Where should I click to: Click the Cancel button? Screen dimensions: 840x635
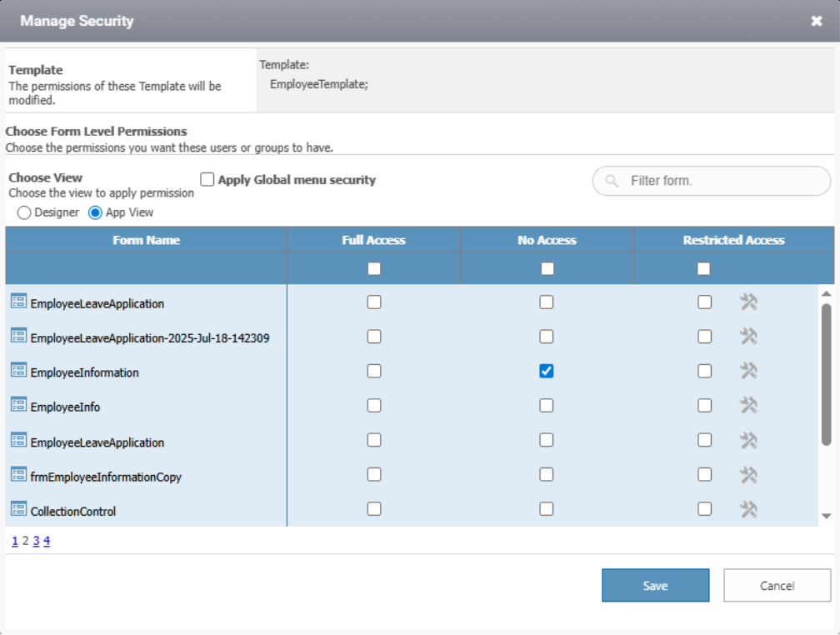[x=777, y=585]
